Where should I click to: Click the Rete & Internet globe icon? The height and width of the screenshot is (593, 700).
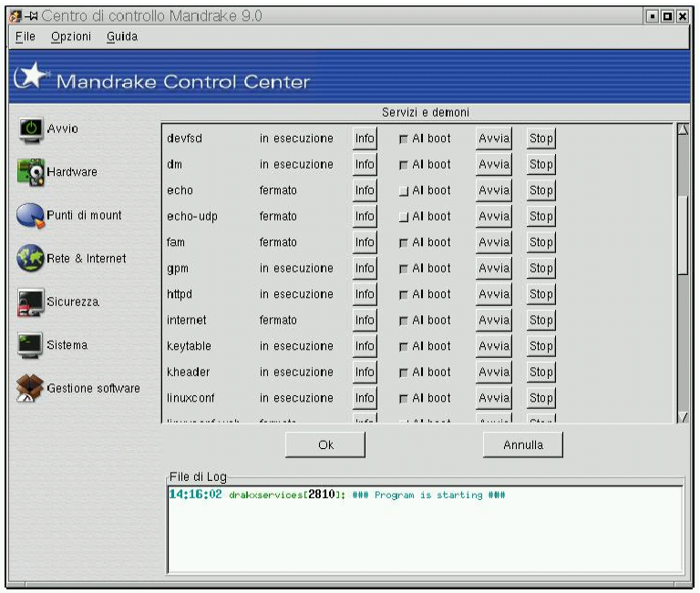coord(32,260)
